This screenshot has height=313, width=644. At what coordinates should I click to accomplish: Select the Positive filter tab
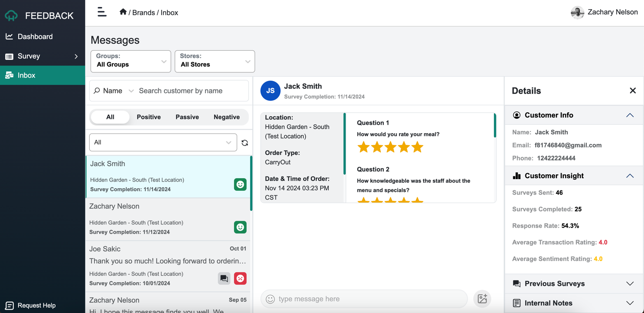point(148,117)
